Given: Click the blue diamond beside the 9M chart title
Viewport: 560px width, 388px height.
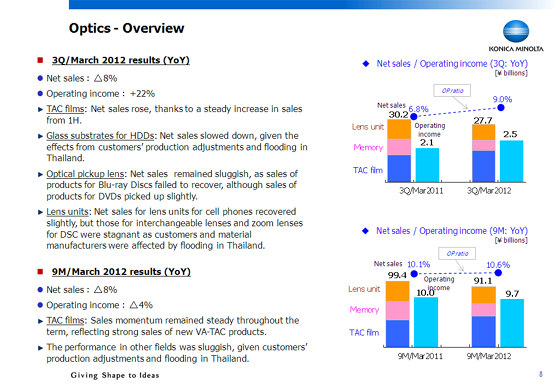Looking at the screenshot, I should [x=365, y=231].
